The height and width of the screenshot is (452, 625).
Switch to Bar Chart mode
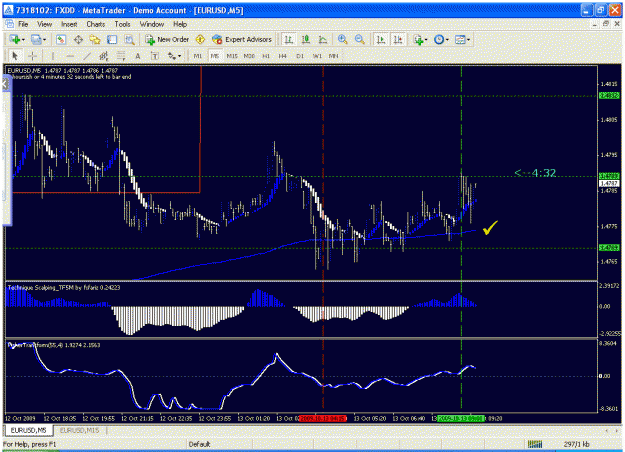click(x=288, y=39)
